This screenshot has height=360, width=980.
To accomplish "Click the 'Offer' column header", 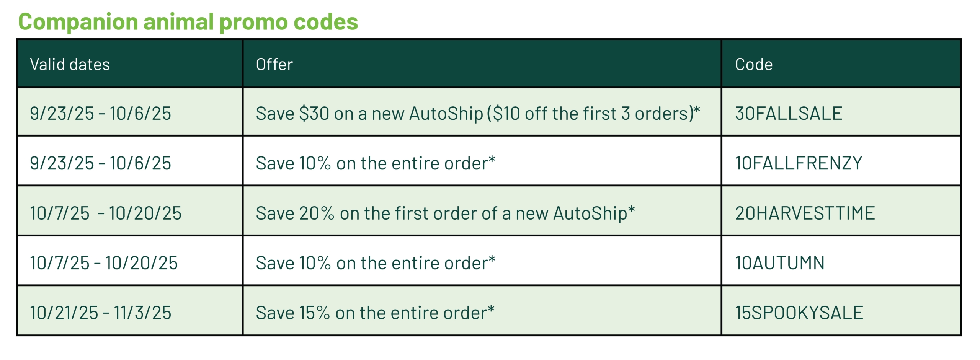I will [274, 64].
